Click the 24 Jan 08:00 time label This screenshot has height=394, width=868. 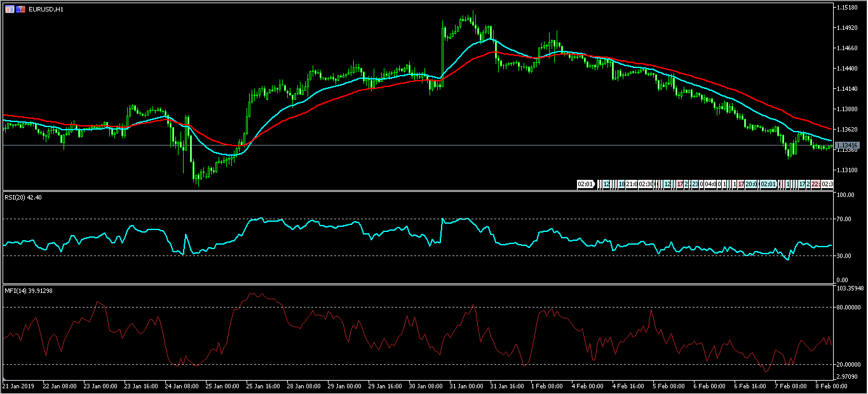tap(182, 386)
